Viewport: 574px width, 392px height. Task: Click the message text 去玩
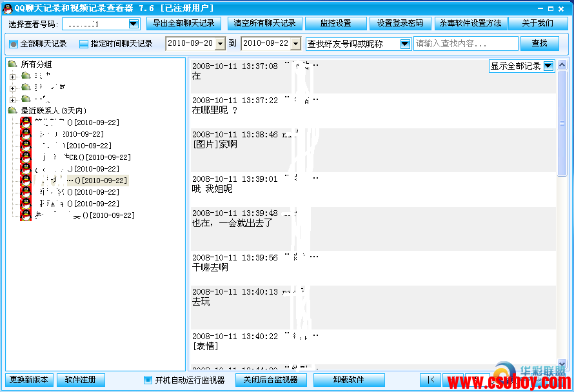click(201, 302)
